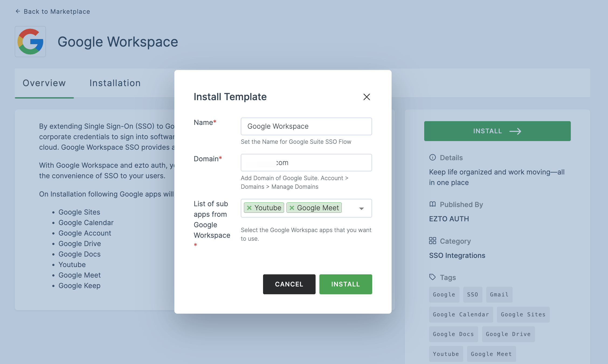
Task: Click the Name input field
Action: (306, 126)
